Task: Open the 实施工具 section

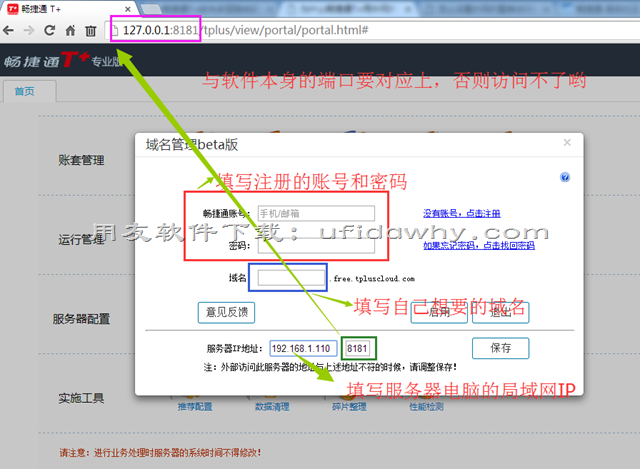Action: coord(81,398)
